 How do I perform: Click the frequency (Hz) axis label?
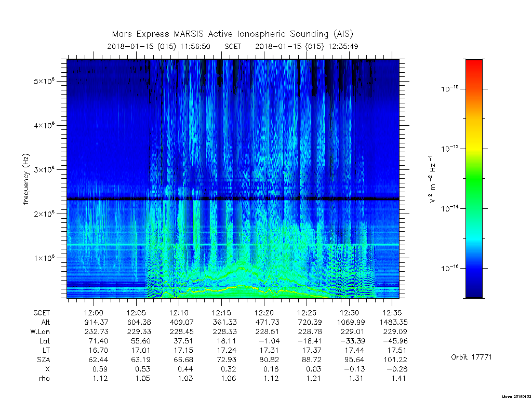tap(26, 179)
